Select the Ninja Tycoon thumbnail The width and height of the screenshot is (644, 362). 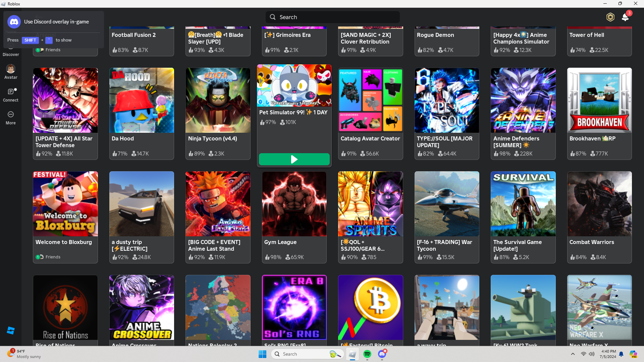(218, 100)
